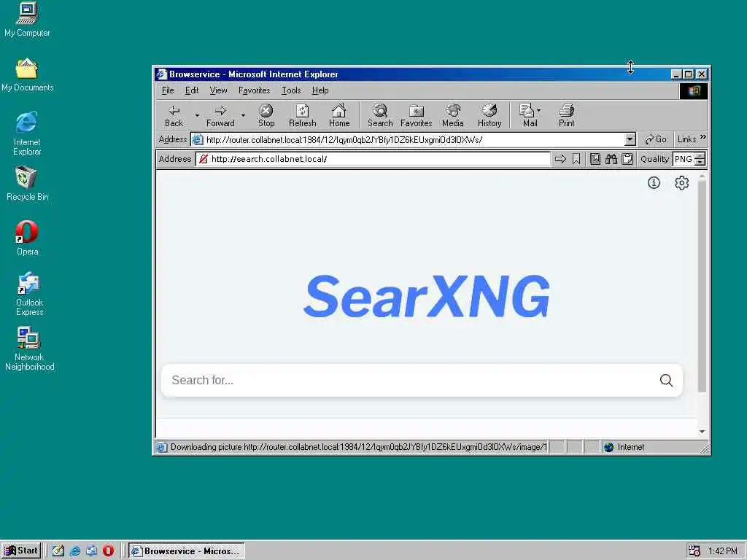747x560 pixels.
Task: Click the Task Scheduler system tray icon
Action: click(694, 551)
